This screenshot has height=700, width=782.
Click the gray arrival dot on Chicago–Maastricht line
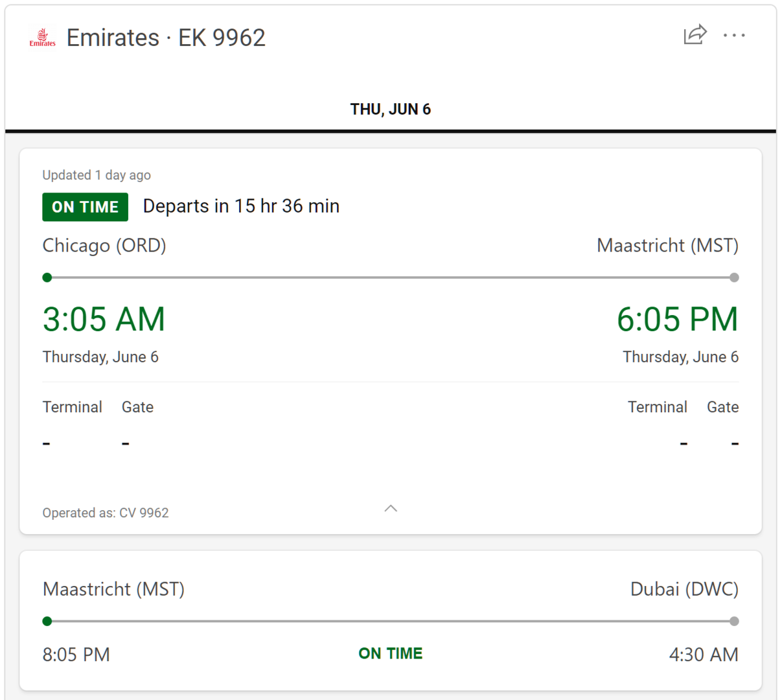tap(734, 277)
